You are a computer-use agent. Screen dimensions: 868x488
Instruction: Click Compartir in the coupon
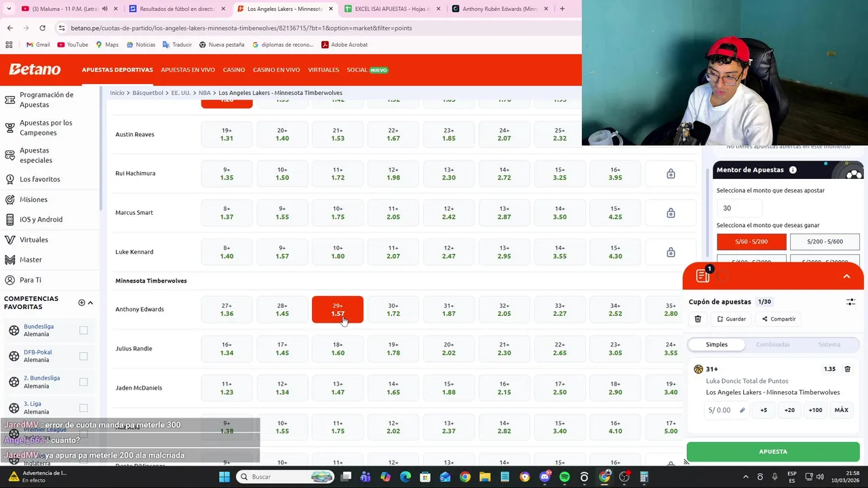click(x=778, y=319)
